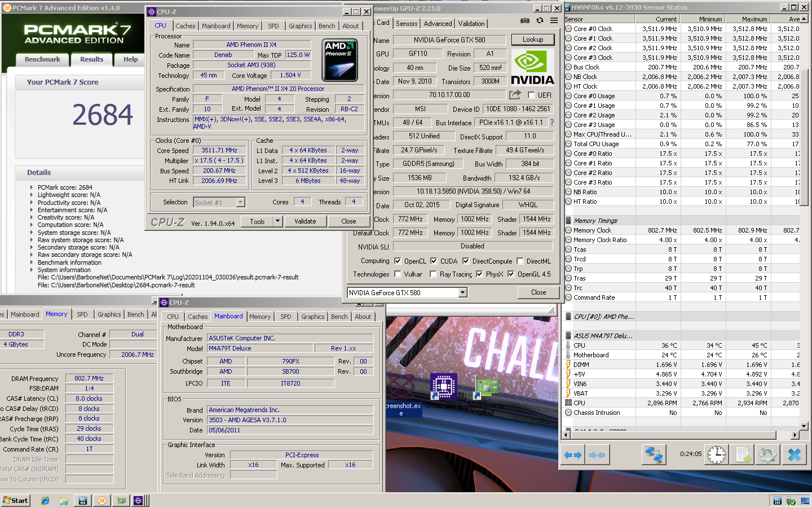This screenshot has height=508, width=812.
Task: Switch to orange PCMark taskbar button
Action: pyautogui.click(x=102, y=501)
